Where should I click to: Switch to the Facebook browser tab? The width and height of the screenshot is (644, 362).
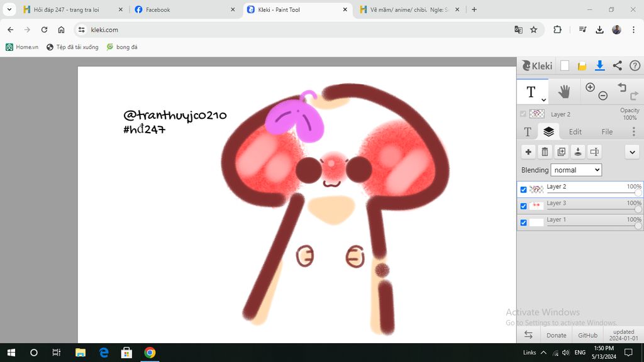click(185, 9)
